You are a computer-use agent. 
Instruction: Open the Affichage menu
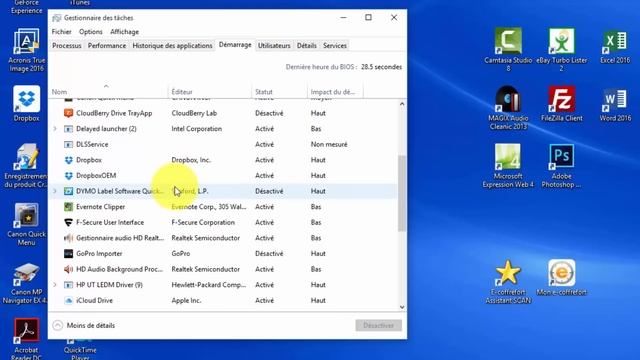tap(124, 32)
